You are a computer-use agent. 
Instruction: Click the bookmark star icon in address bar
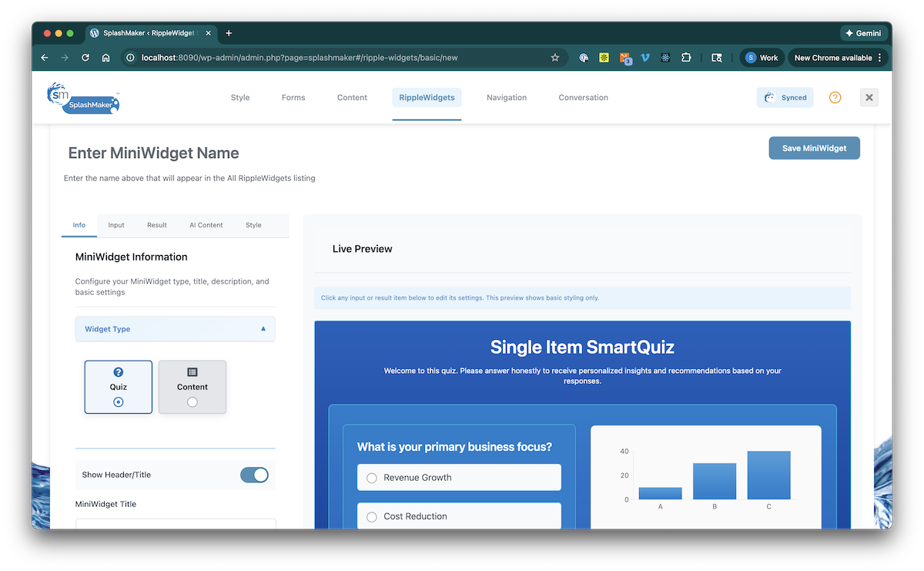click(554, 58)
